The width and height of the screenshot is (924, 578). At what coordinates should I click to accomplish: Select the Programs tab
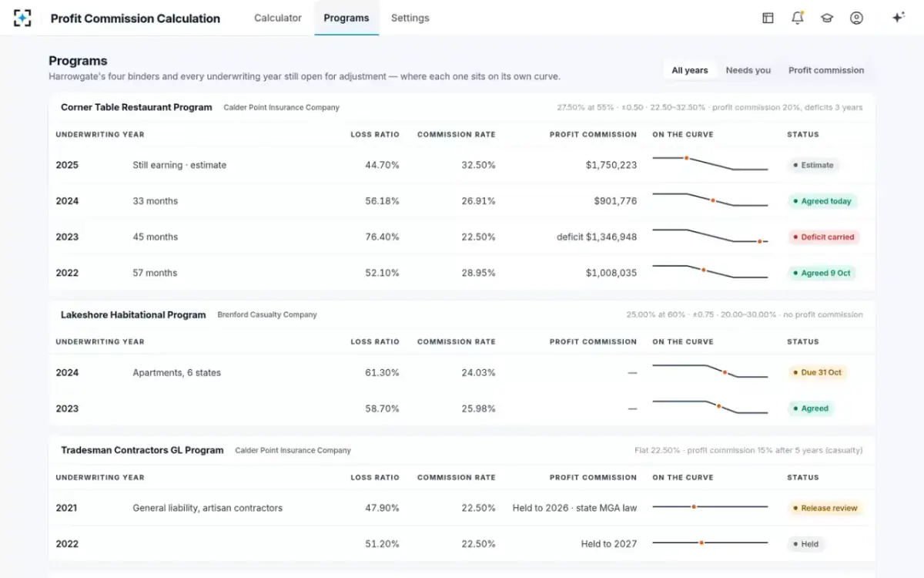pos(346,18)
